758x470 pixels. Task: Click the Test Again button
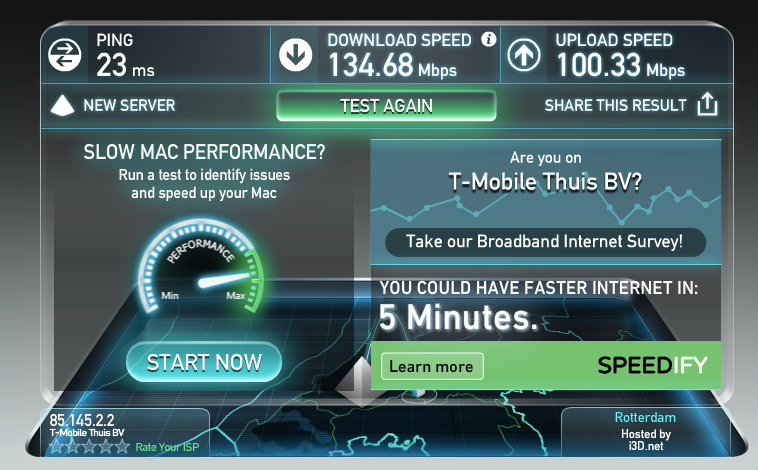pos(386,106)
